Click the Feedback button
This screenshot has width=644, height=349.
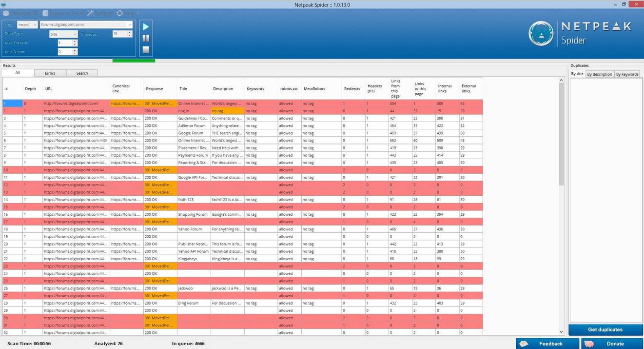[x=547, y=344]
